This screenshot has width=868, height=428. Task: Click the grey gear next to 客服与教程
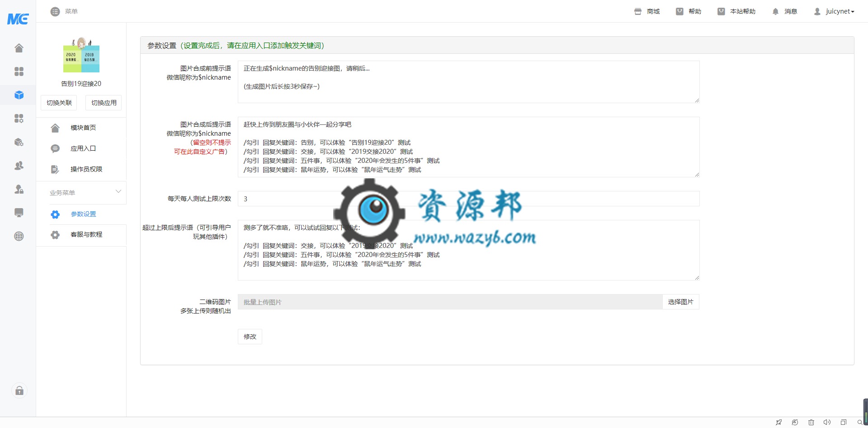(55, 235)
